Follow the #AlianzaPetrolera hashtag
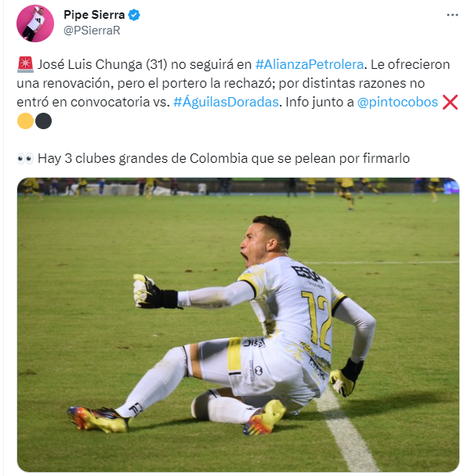 click(x=310, y=64)
